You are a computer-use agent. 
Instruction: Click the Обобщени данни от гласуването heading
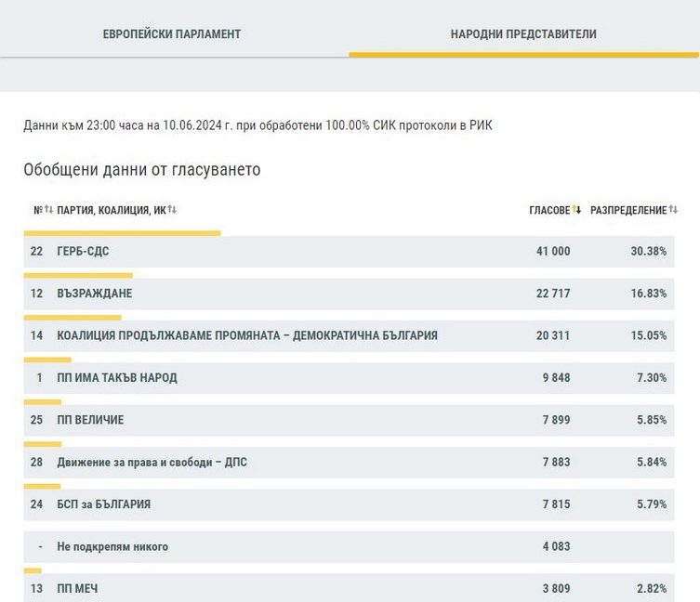click(x=142, y=170)
